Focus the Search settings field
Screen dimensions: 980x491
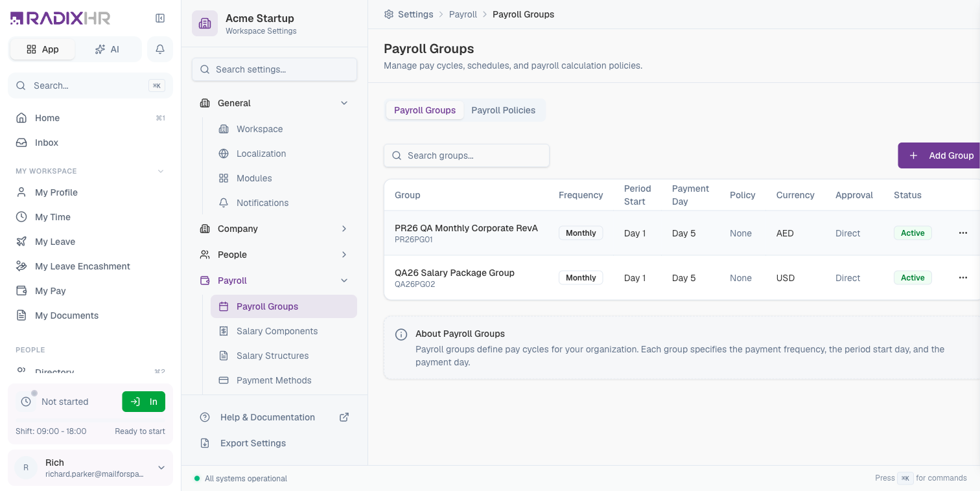click(x=274, y=69)
